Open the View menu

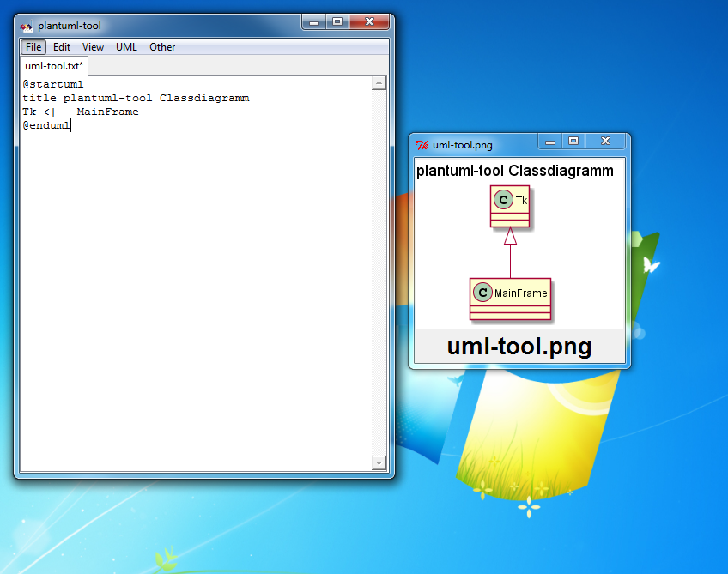tap(93, 47)
